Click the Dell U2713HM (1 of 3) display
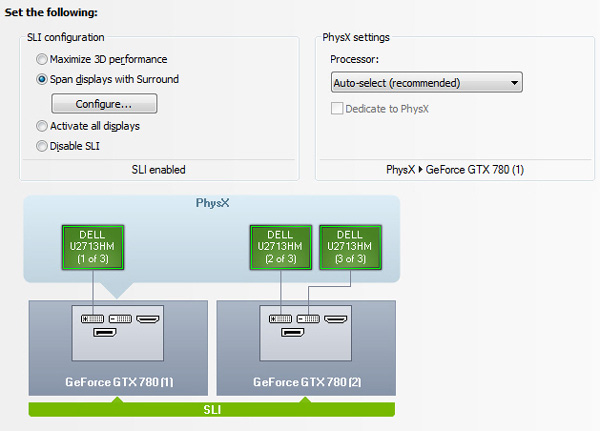 tap(92, 247)
